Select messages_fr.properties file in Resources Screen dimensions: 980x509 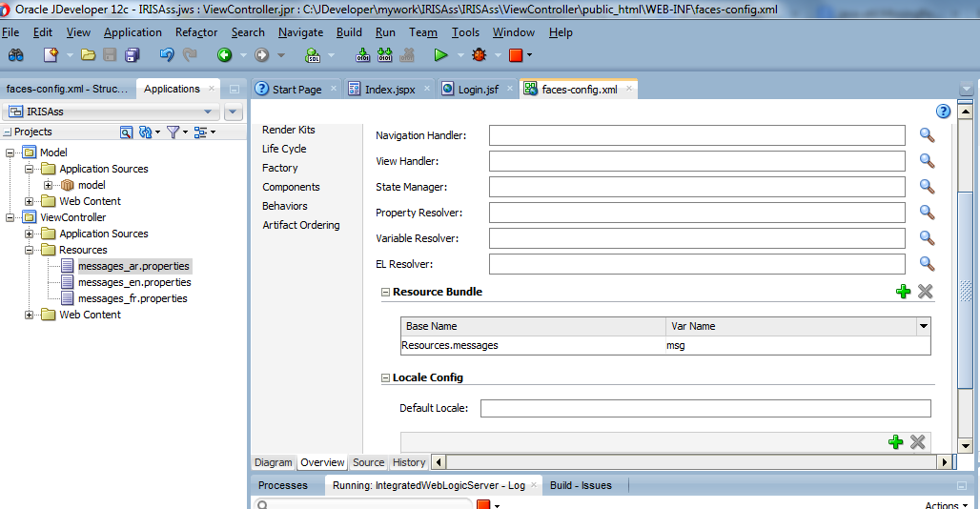[x=133, y=298]
